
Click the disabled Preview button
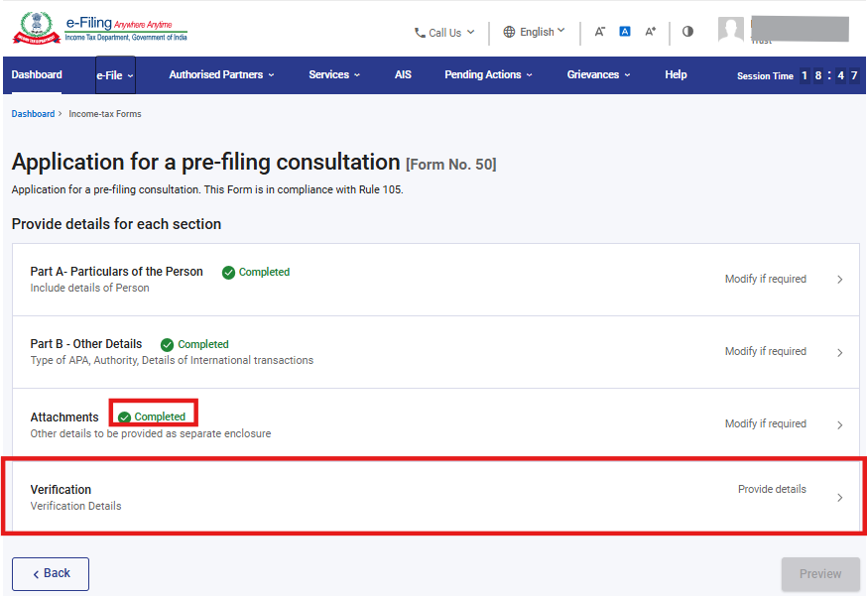(820, 574)
